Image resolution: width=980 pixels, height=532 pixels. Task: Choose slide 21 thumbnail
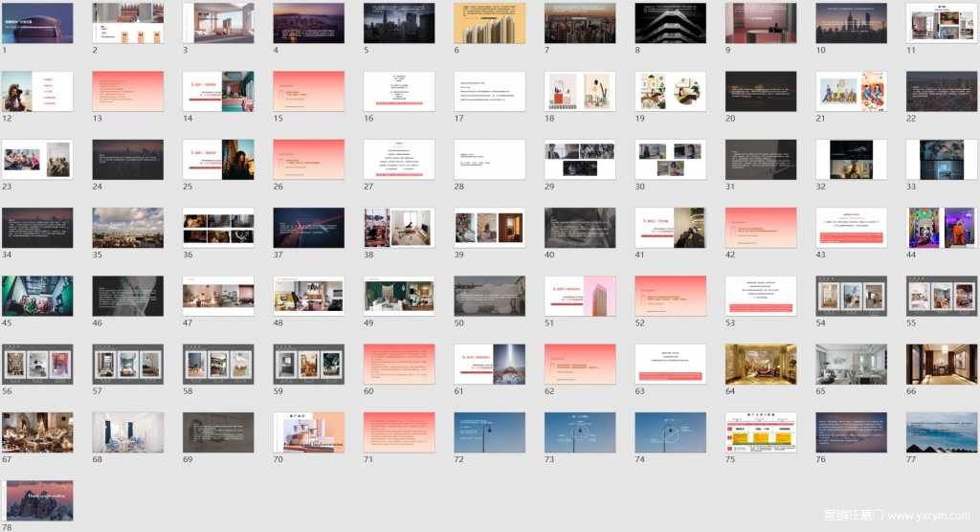pyautogui.click(x=851, y=91)
